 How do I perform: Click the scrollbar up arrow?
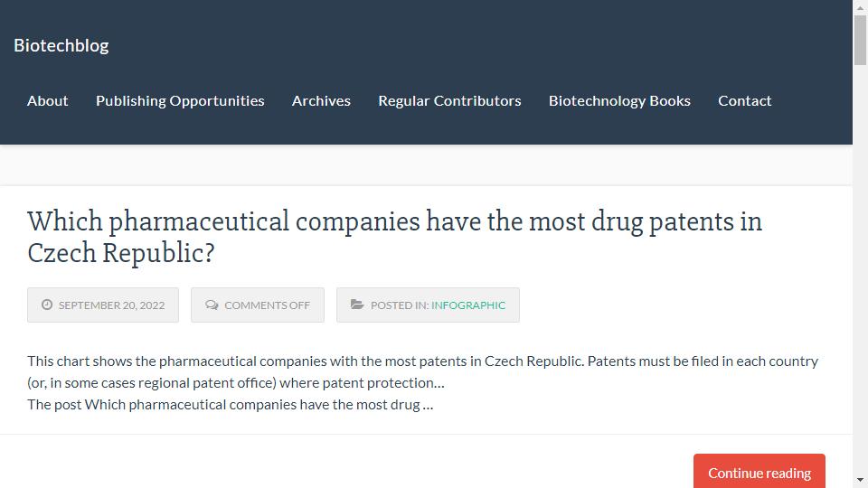tap(860, 7)
